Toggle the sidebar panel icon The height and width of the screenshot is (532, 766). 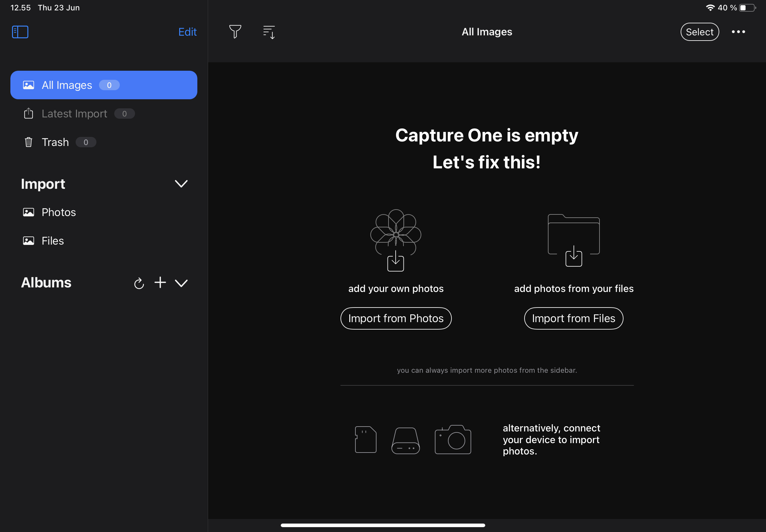point(20,32)
